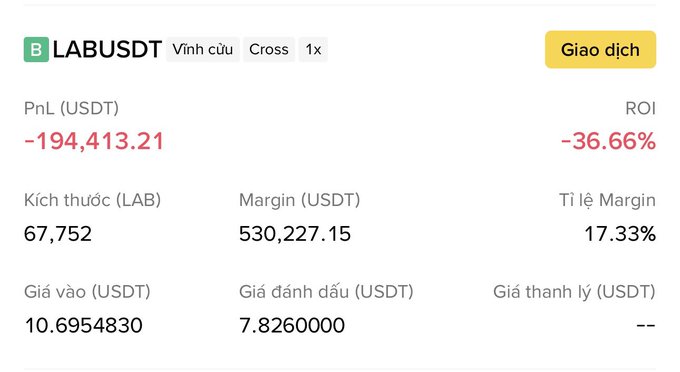Tap the Giá thanh lý (USDT) label
680x372 pixels.
(x=574, y=292)
